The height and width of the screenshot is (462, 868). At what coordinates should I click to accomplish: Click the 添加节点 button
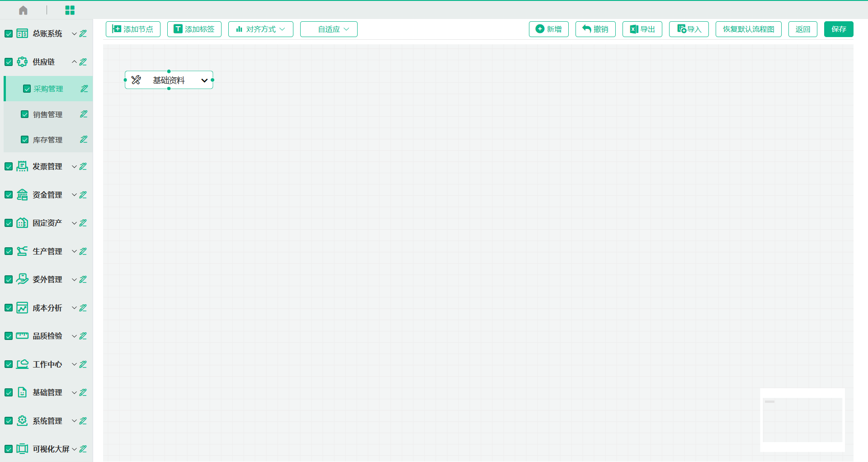click(x=133, y=29)
